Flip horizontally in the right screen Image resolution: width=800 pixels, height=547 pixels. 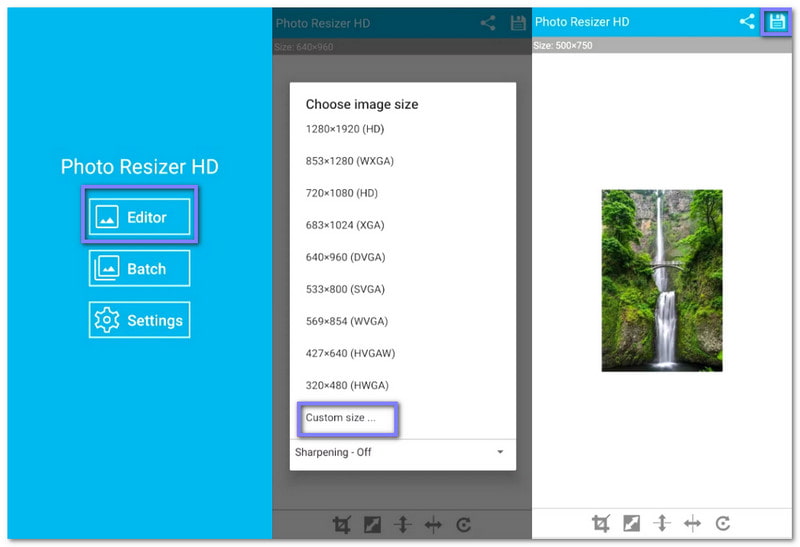pyautogui.click(x=692, y=524)
